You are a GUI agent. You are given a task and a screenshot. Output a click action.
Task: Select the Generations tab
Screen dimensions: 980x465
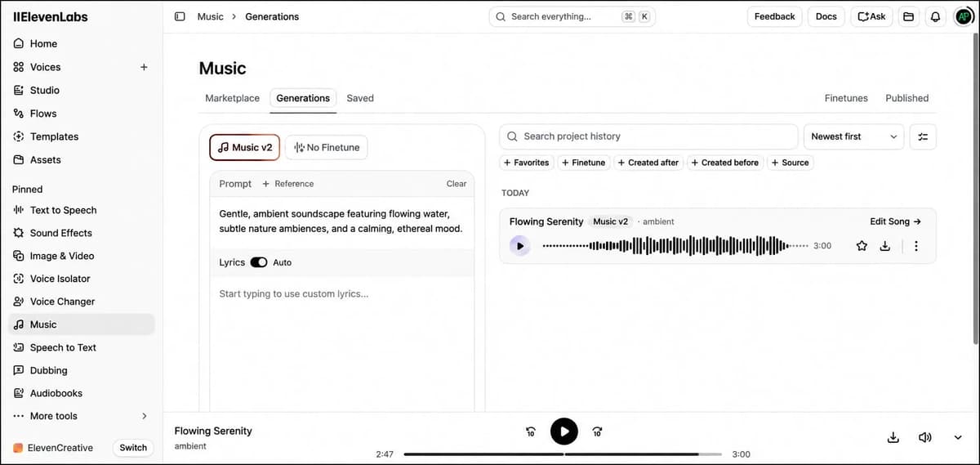(303, 98)
